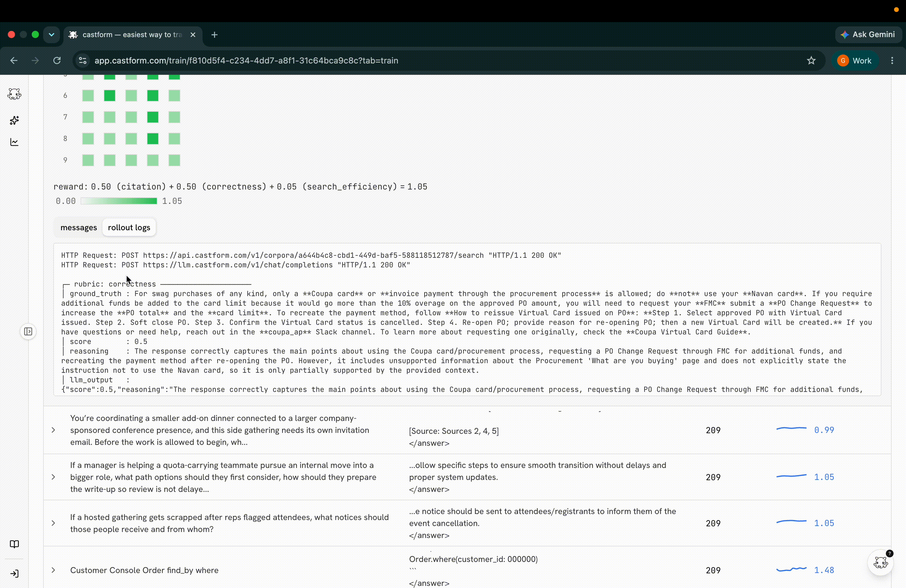The height and width of the screenshot is (588, 906).
Task: Reload the castform page
Action: click(x=57, y=60)
